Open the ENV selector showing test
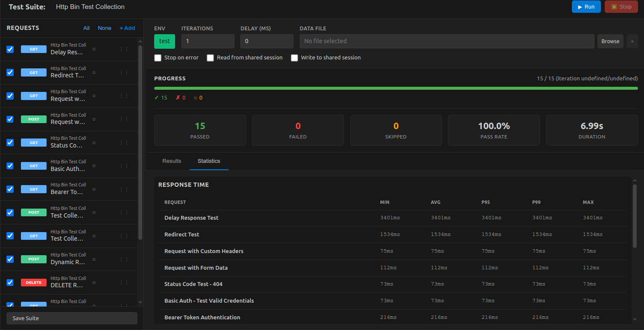644x330 pixels. click(x=164, y=41)
